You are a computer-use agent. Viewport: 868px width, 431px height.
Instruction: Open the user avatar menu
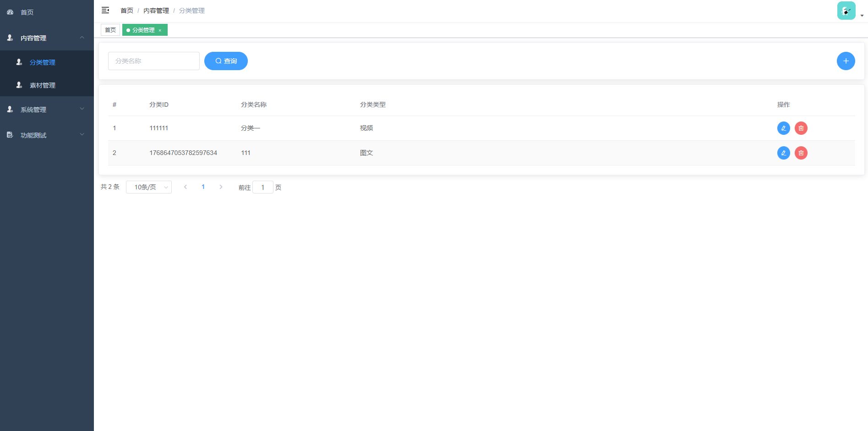[846, 11]
